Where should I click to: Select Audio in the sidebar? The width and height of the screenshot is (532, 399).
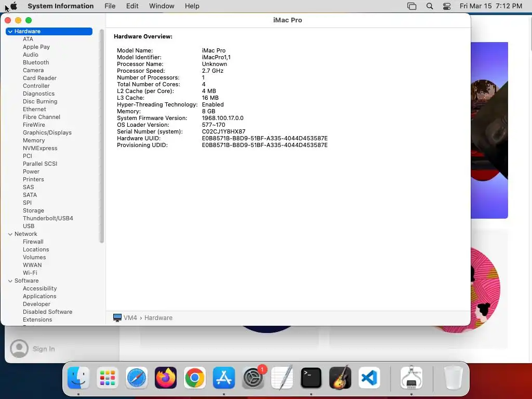click(x=31, y=55)
